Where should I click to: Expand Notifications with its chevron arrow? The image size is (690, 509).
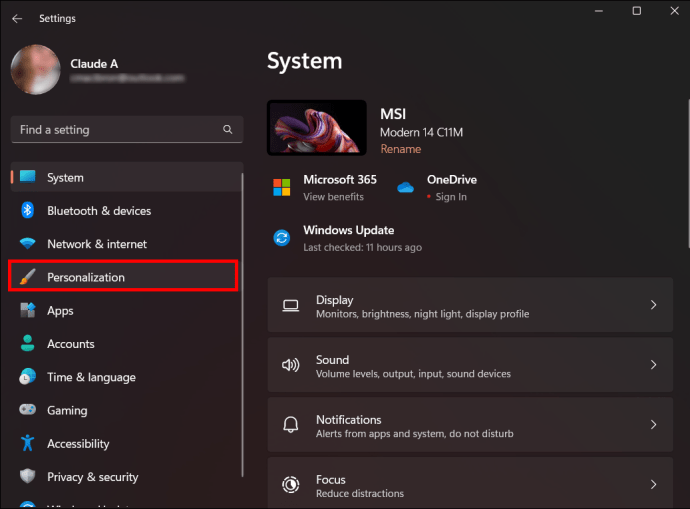(653, 424)
